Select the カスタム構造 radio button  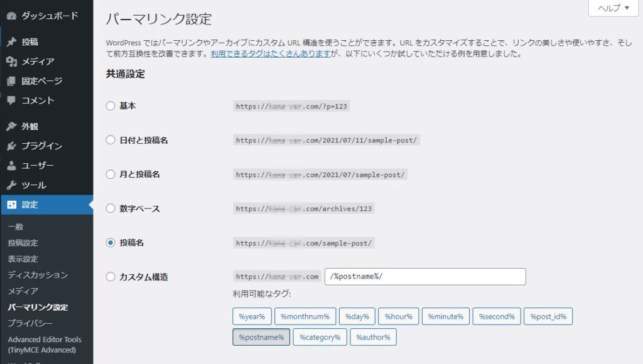click(111, 277)
